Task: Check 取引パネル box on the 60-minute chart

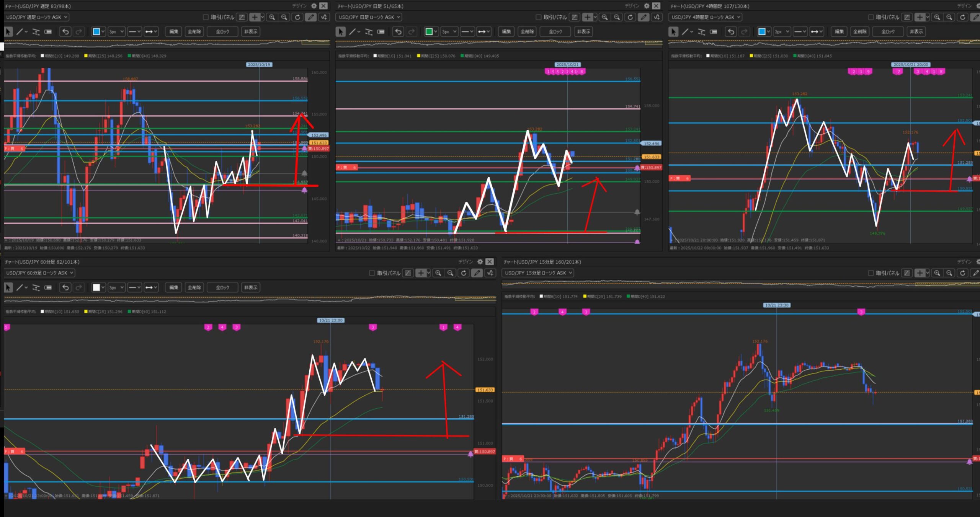Action: 372,273
